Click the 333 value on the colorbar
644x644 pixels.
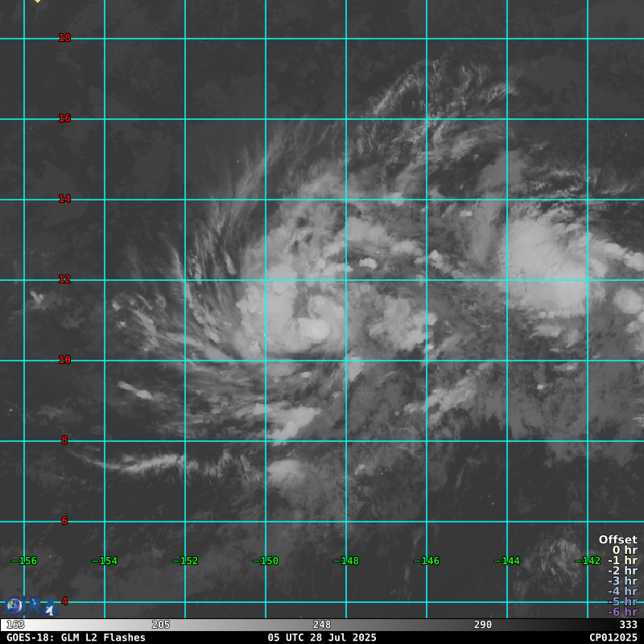click(x=628, y=625)
